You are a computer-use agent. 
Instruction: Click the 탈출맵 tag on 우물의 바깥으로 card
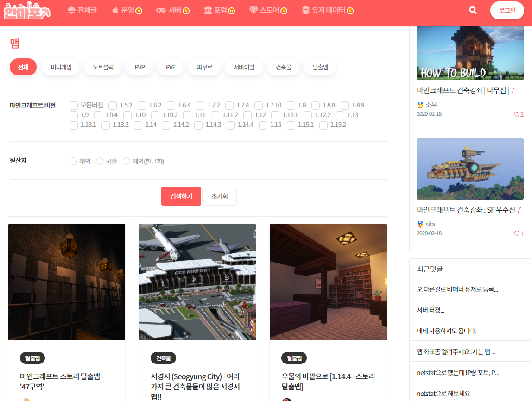click(294, 358)
